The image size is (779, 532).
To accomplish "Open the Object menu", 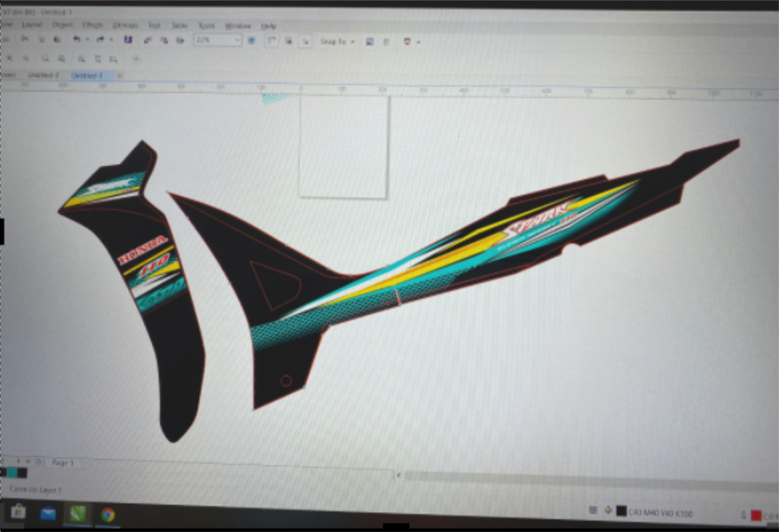I will [62, 24].
